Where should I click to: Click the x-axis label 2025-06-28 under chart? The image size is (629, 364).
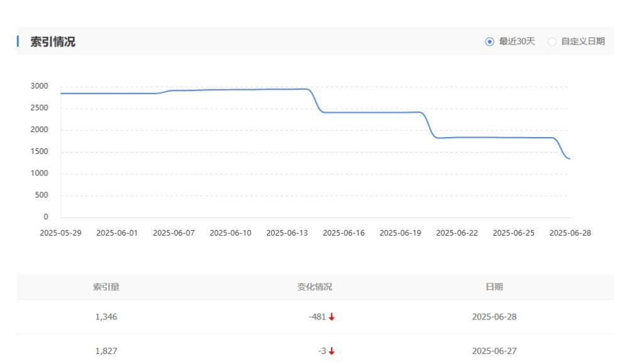[x=570, y=233]
